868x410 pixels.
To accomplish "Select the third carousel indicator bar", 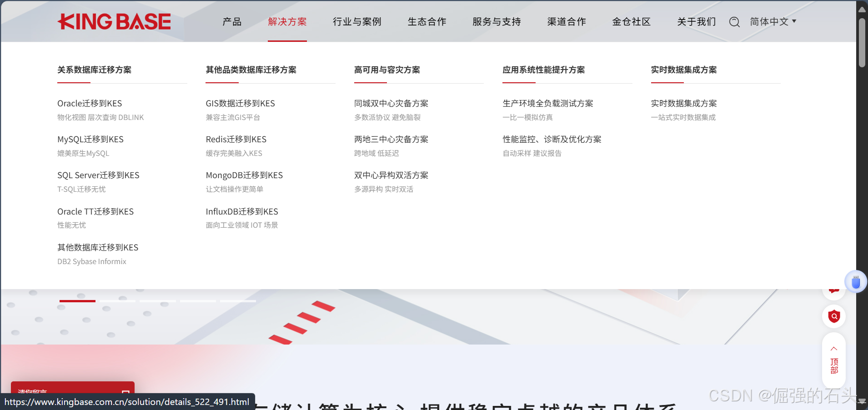I will click(158, 301).
